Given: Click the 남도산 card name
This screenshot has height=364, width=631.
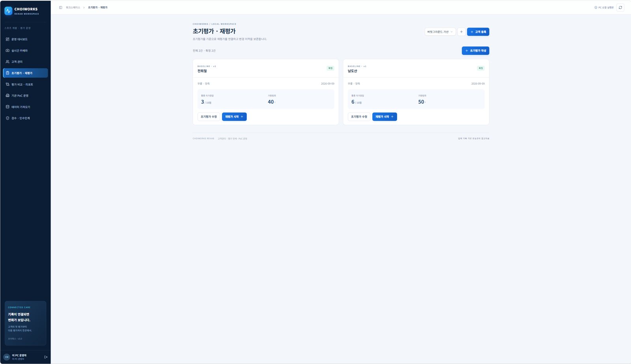Looking at the screenshot, I should click(x=352, y=71).
